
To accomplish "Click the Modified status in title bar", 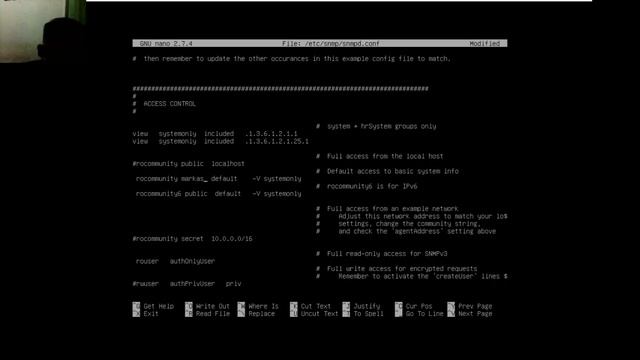I will pyautogui.click(x=484, y=43).
